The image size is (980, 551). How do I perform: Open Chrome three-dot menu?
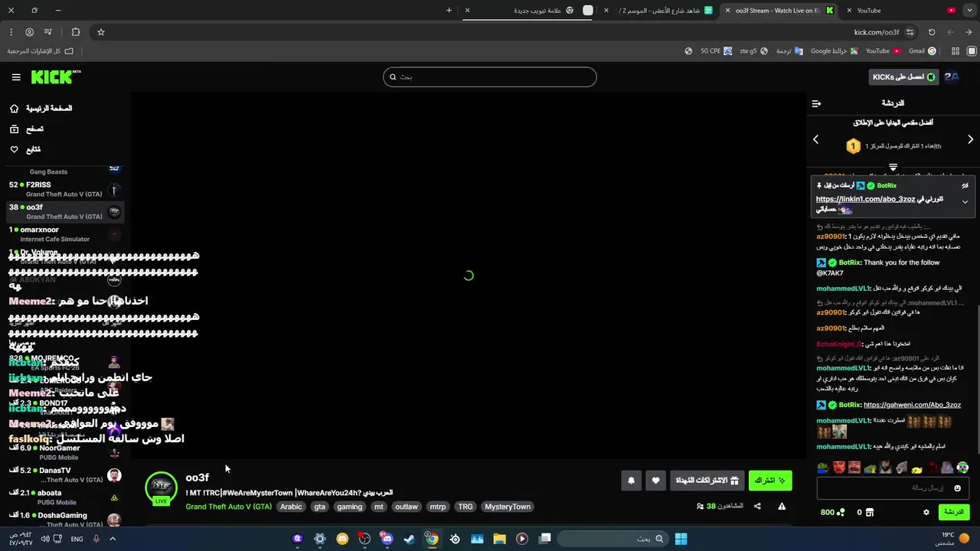11,32
